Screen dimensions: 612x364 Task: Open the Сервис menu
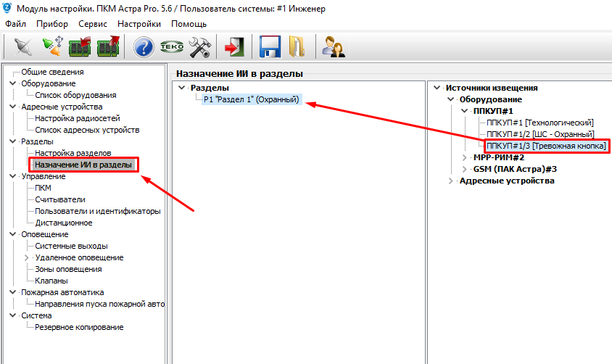(93, 24)
